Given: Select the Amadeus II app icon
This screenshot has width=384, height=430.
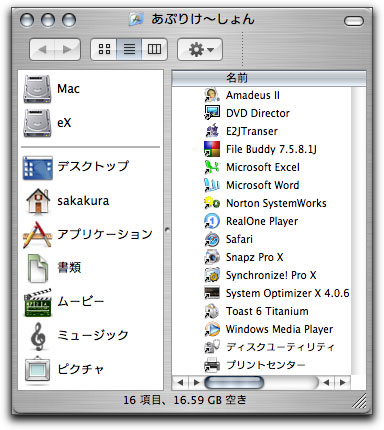Looking at the screenshot, I should 212,95.
